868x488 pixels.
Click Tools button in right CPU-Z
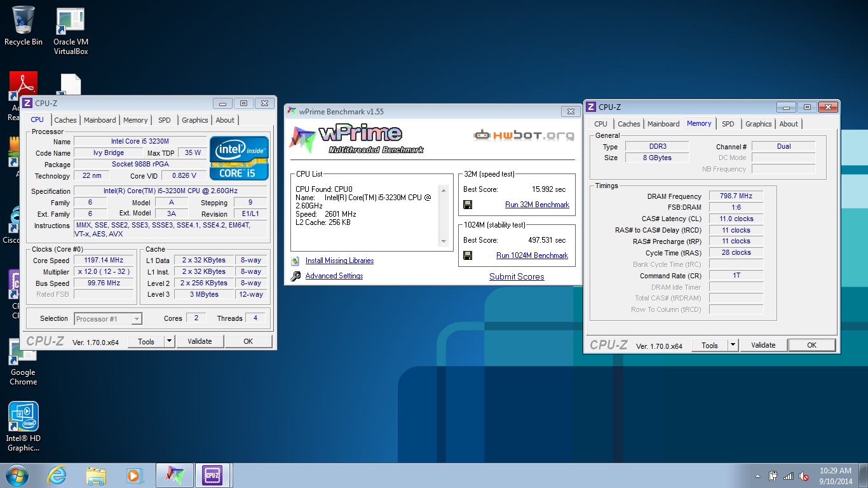[710, 345]
